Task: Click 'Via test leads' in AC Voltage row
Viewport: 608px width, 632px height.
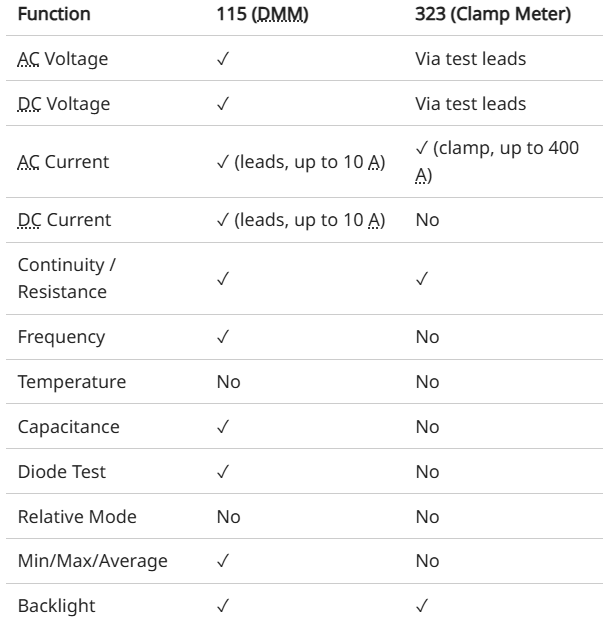Action: (471, 59)
